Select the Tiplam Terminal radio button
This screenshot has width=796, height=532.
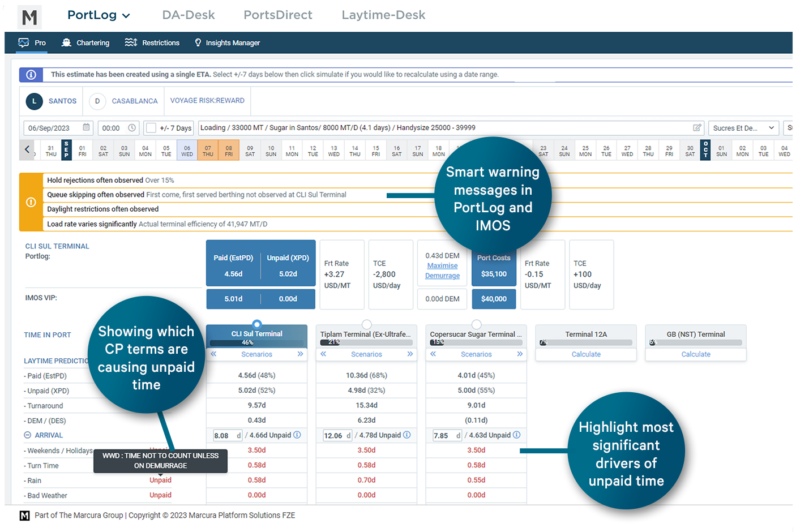367,324
